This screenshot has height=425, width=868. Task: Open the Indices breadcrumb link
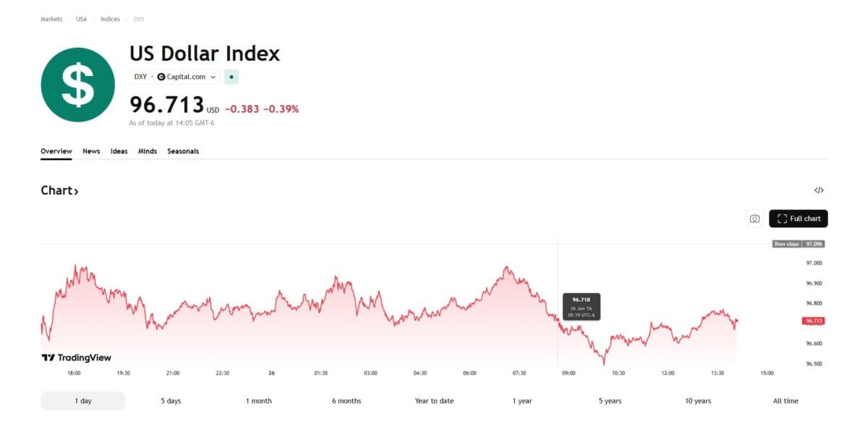pyautogui.click(x=110, y=19)
